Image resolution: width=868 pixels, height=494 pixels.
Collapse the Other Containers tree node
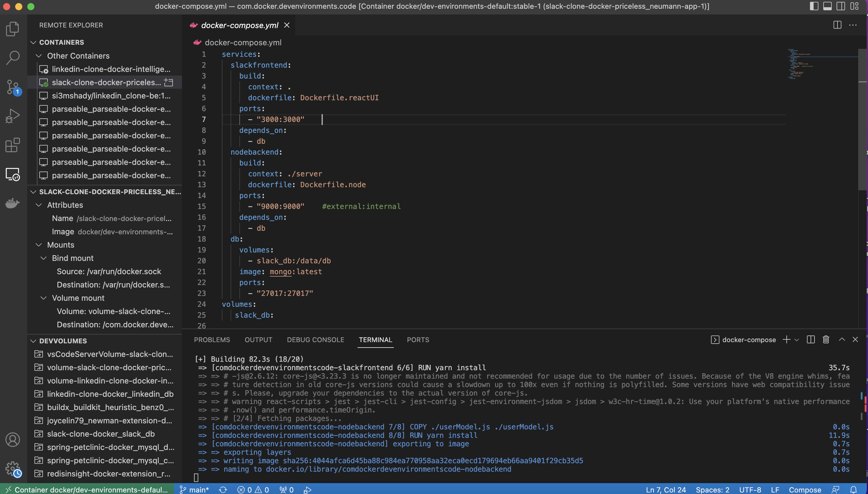[x=39, y=56]
